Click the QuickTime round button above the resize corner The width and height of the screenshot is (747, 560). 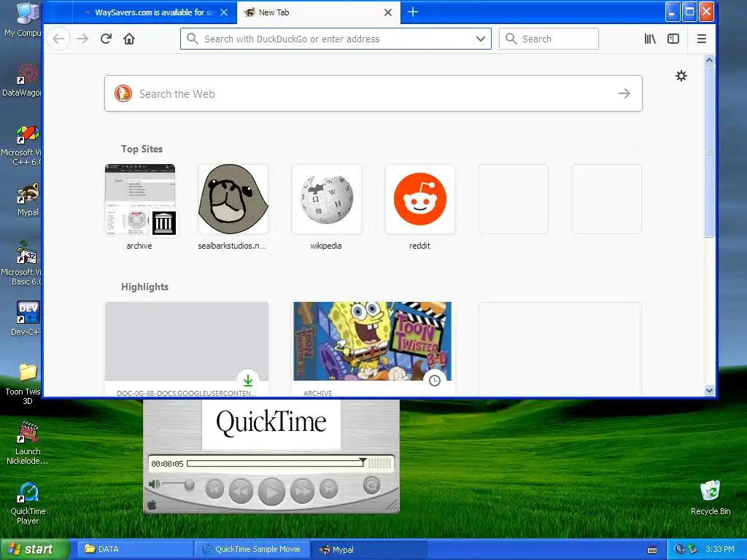click(371, 486)
